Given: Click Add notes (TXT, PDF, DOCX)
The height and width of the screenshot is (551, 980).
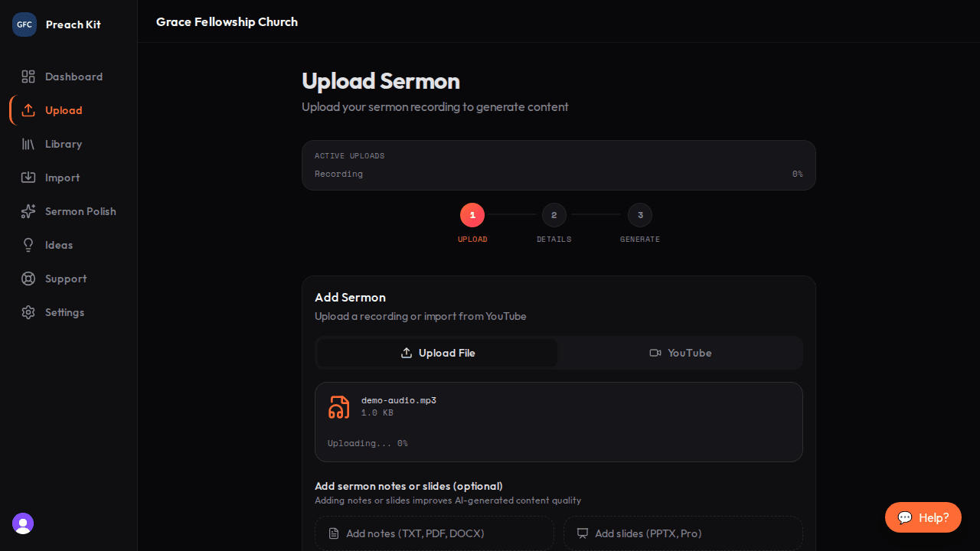Looking at the screenshot, I should [x=434, y=533].
